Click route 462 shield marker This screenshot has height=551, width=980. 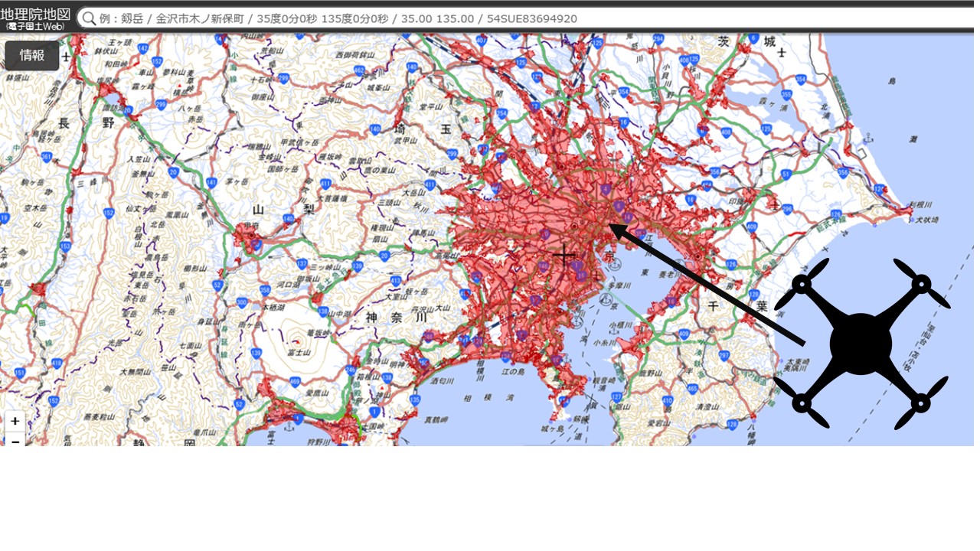[x=359, y=70]
